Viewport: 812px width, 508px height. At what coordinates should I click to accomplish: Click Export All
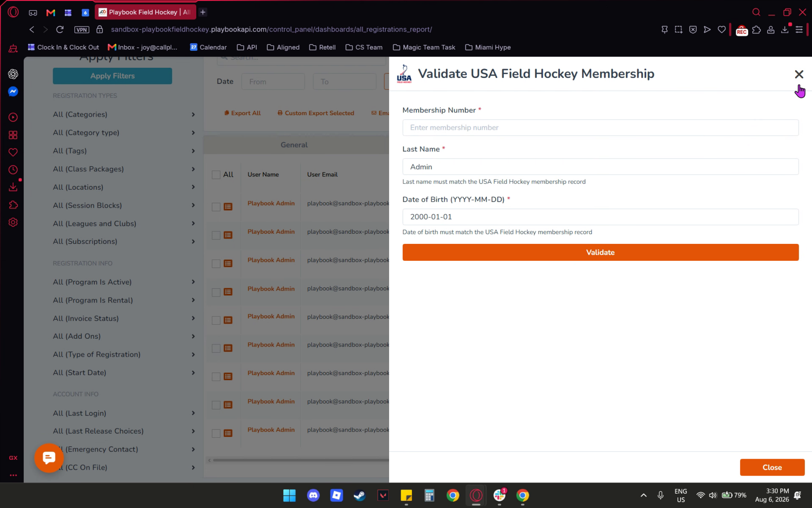pos(242,113)
